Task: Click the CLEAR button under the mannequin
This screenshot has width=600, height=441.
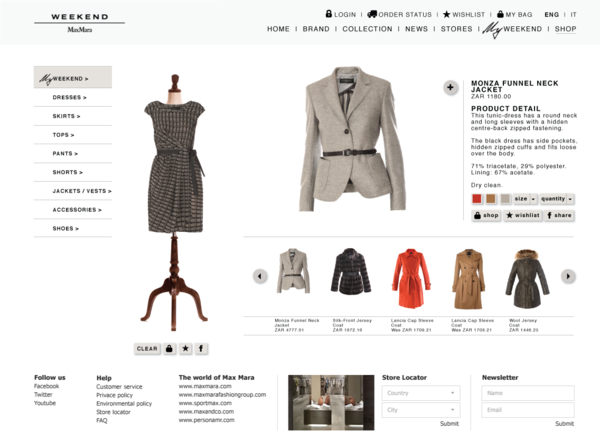Action: pyautogui.click(x=146, y=349)
